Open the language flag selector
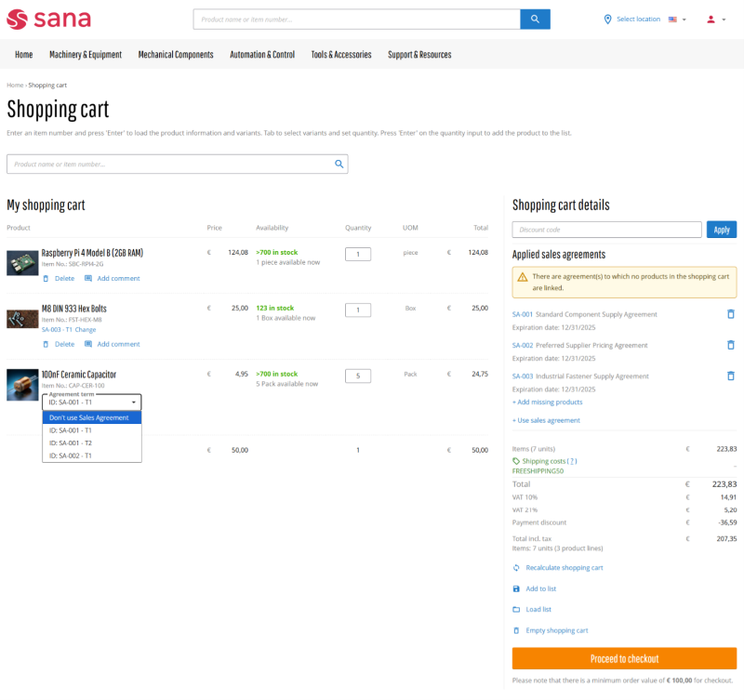 click(x=676, y=20)
